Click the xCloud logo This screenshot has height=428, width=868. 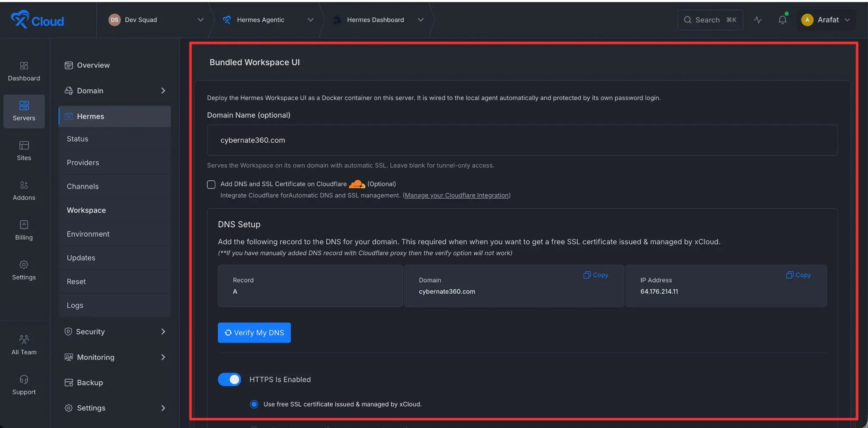[x=37, y=20]
